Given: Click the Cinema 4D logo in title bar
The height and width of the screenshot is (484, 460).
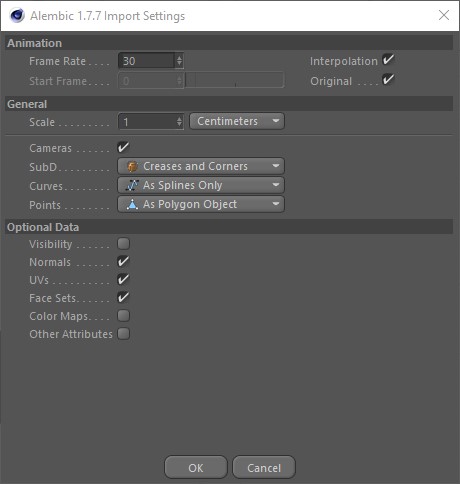Looking at the screenshot, I should (17, 15).
